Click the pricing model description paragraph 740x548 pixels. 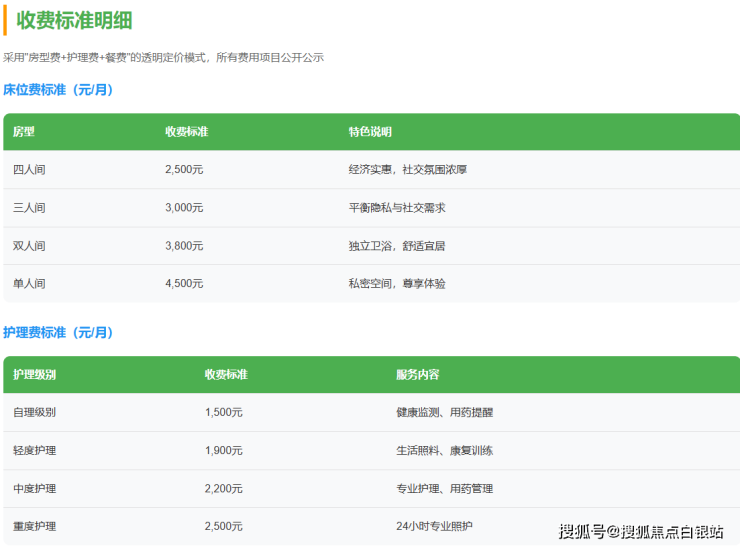pos(163,58)
